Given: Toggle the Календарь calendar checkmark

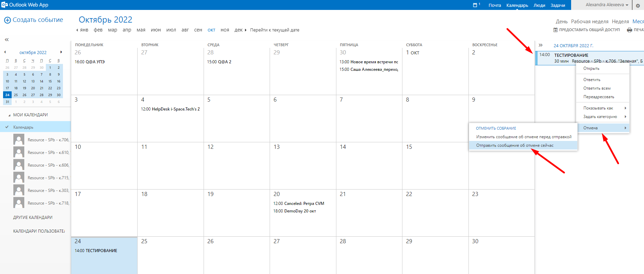Looking at the screenshot, I should [7, 127].
